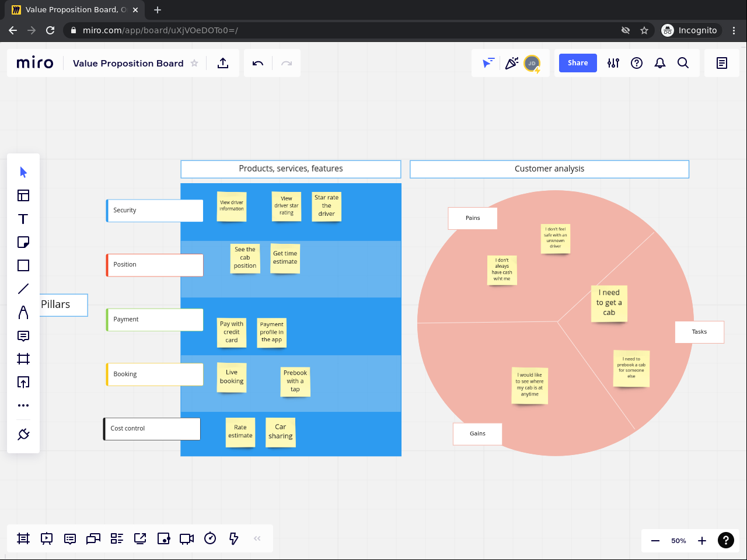This screenshot has width=747, height=560.
Task: Start screen sharing
Action: tap(140, 538)
